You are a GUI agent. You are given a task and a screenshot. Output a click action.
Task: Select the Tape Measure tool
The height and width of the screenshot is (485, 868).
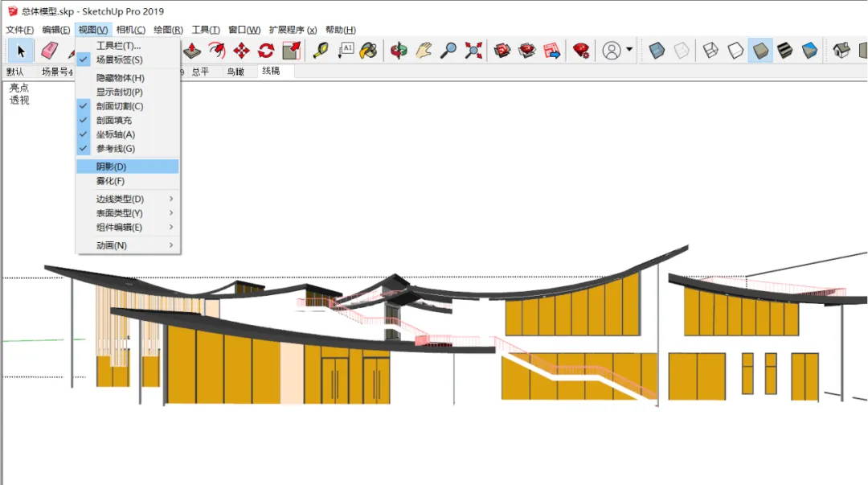coord(321,51)
